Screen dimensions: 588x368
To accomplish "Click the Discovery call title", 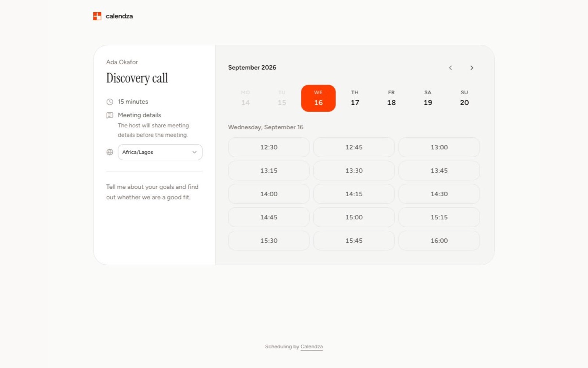I will coord(137,78).
